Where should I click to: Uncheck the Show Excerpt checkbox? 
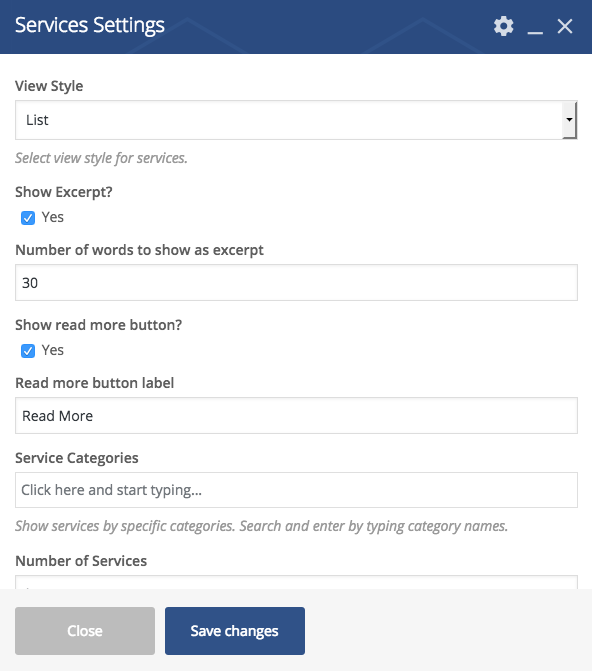pyautogui.click(x=28, y=218)
